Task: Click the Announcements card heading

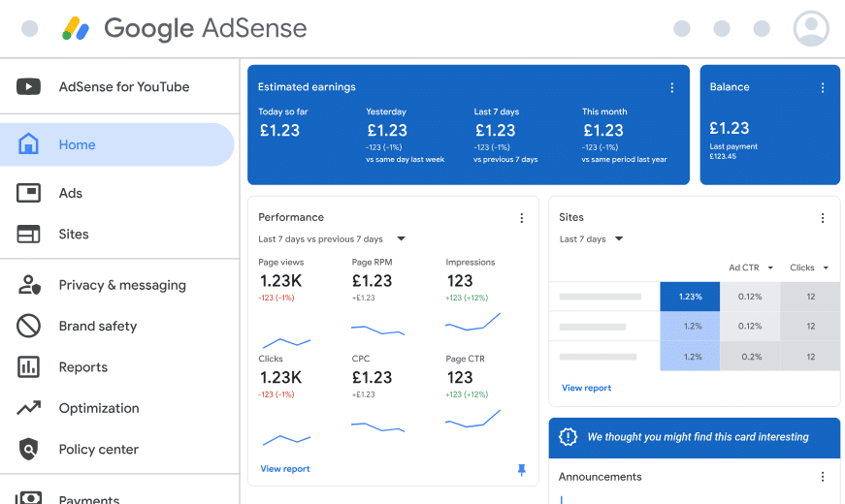Action: tap(600, 477)
